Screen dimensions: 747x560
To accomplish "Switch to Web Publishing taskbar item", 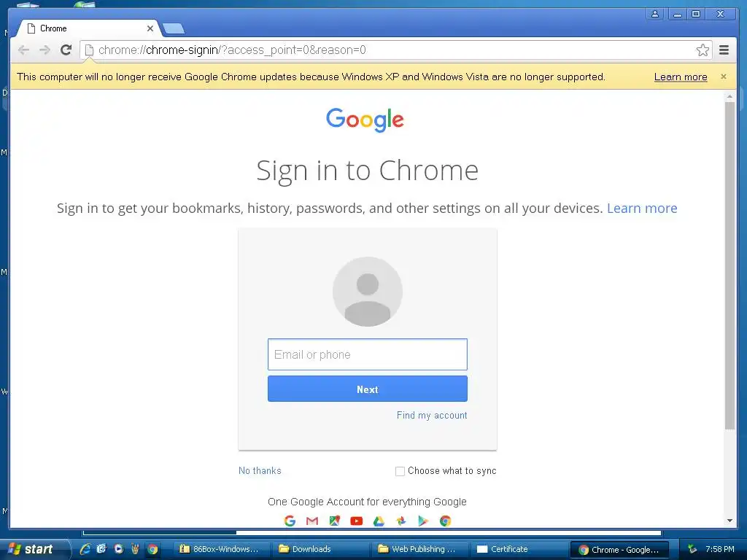I will click(418, 549).
